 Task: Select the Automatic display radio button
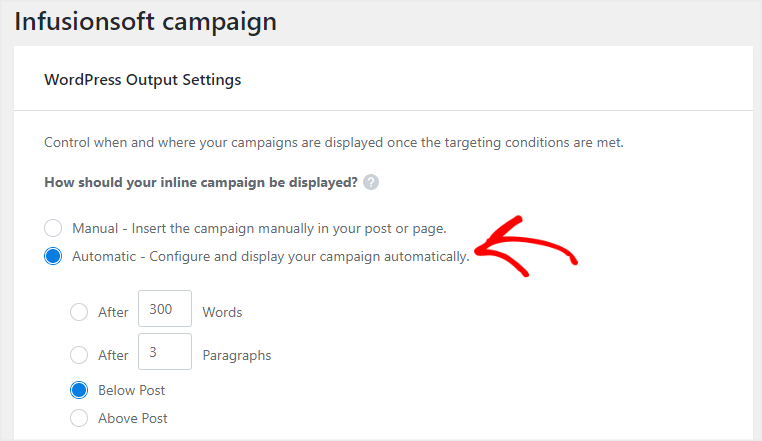click(53, 256)
